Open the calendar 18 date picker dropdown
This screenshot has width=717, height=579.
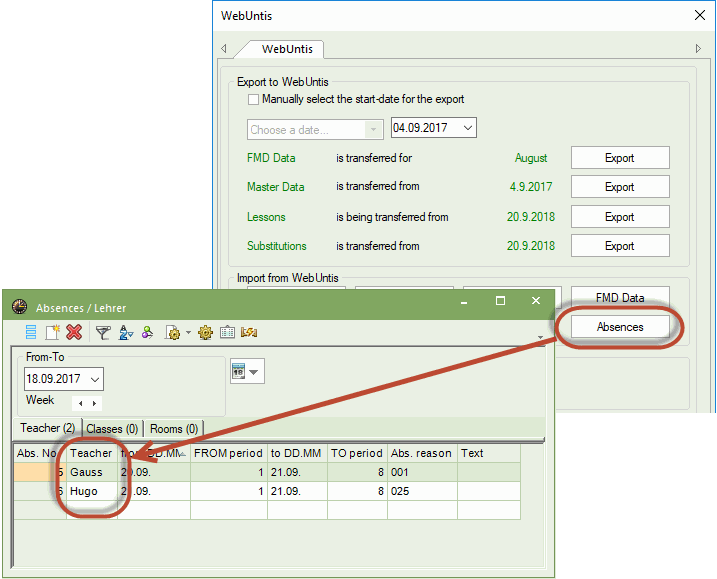(247, 371)
